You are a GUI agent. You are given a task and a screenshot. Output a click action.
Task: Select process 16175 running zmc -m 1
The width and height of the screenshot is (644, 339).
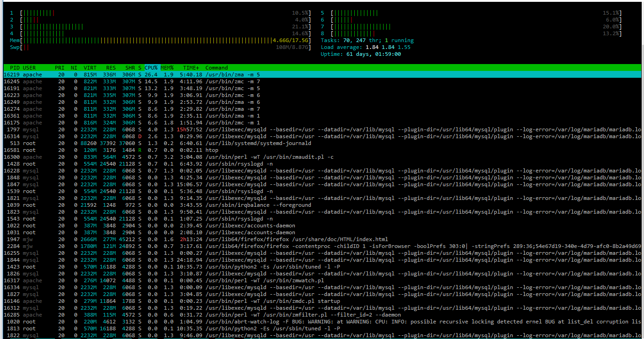tap(322, 123)
